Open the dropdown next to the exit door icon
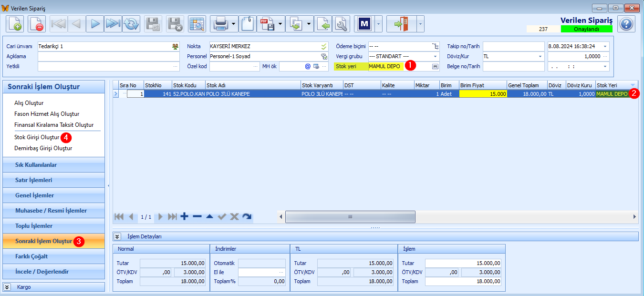Screen dimensions: 644x296 coord(420,24)
